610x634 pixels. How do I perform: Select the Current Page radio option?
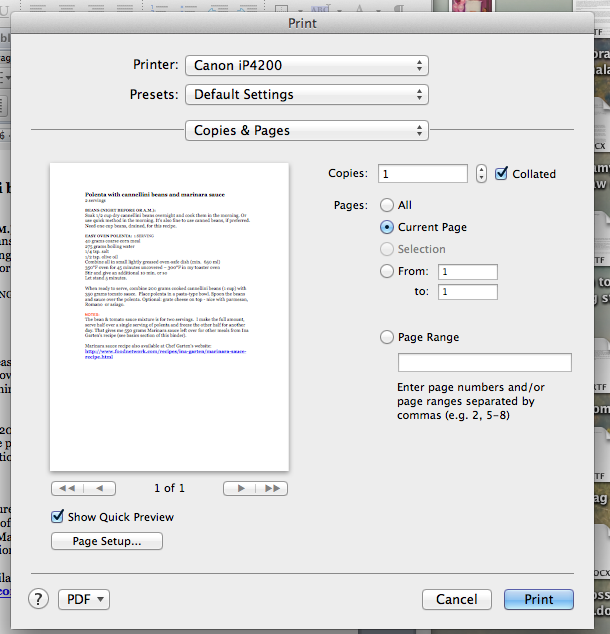point(388,227)
